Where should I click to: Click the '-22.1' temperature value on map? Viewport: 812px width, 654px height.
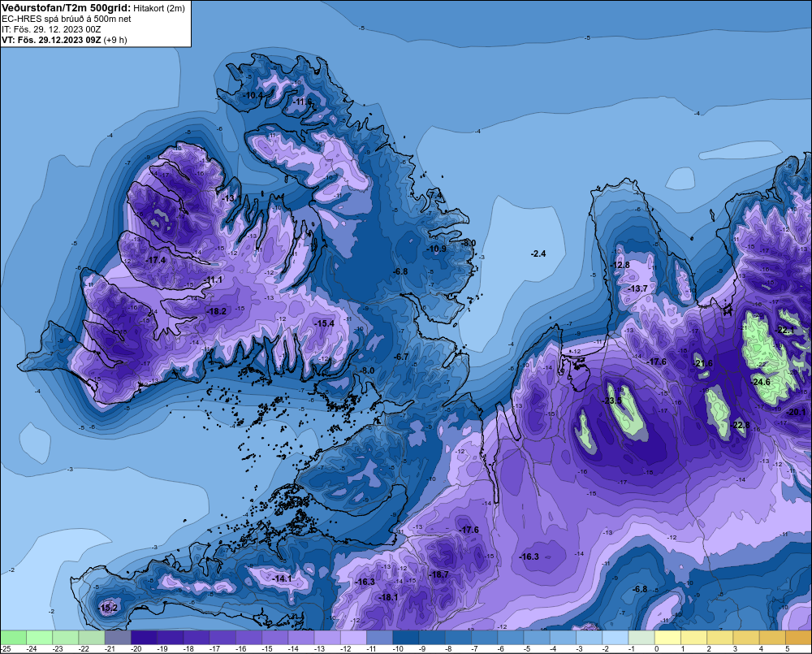coord(784,331)
